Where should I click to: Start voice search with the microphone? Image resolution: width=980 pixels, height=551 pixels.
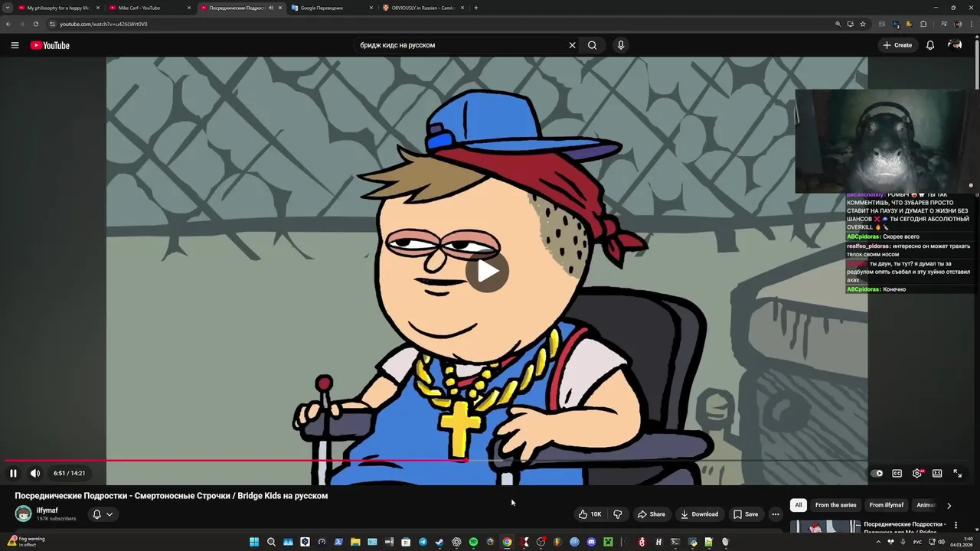[621, 45]
